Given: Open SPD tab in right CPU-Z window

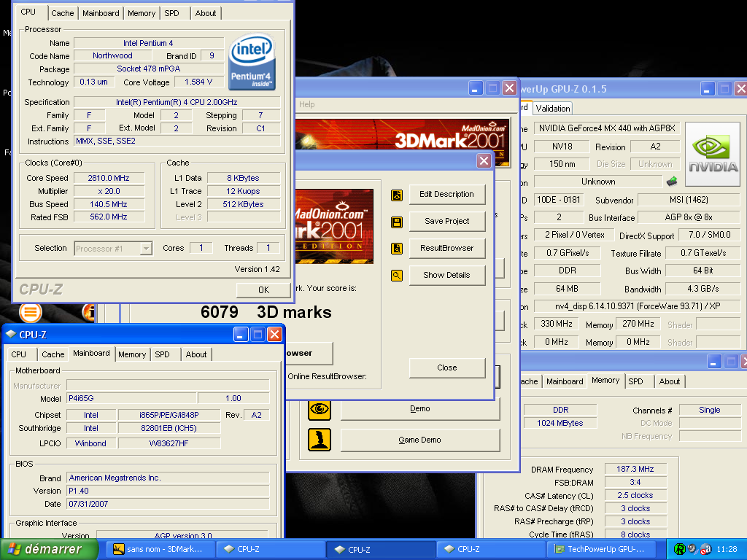Looking at the screenshot, I should click(x=635, y=381).
